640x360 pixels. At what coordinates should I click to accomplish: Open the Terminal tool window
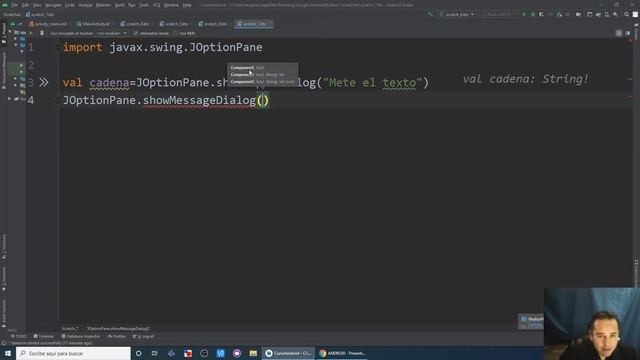pos(44,336)
